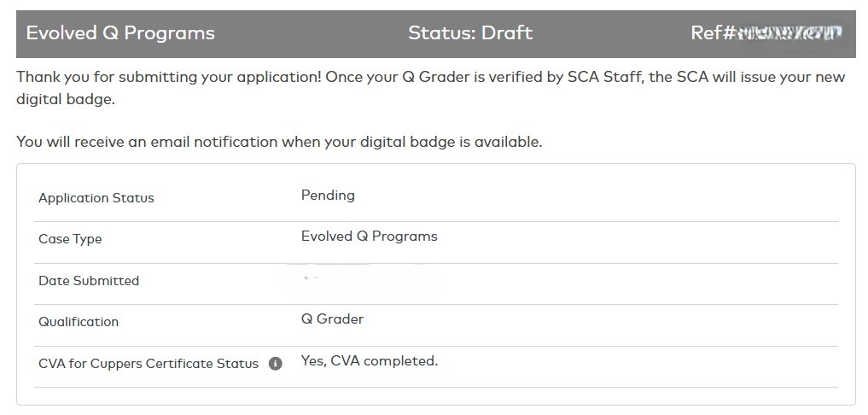Select the Case Type label
The height and width of the screenshot is (415, 868).
(x=70, y=239)
